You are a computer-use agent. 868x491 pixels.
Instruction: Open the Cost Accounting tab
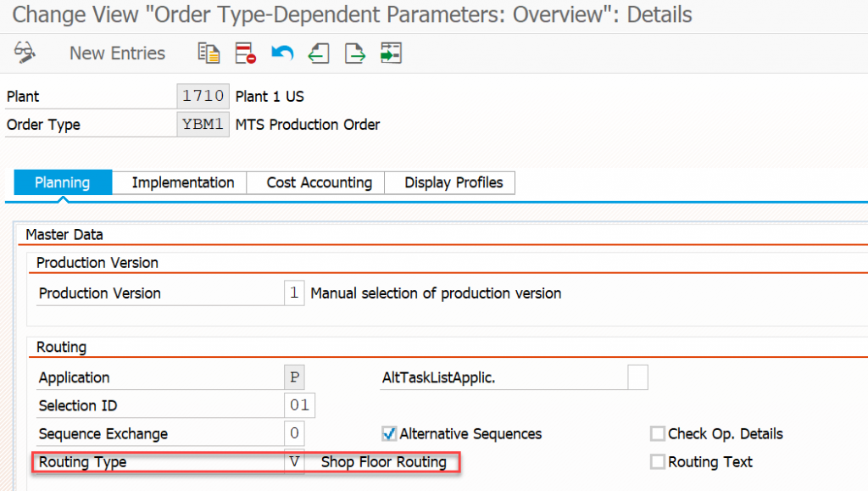click(x=319, y=182)
